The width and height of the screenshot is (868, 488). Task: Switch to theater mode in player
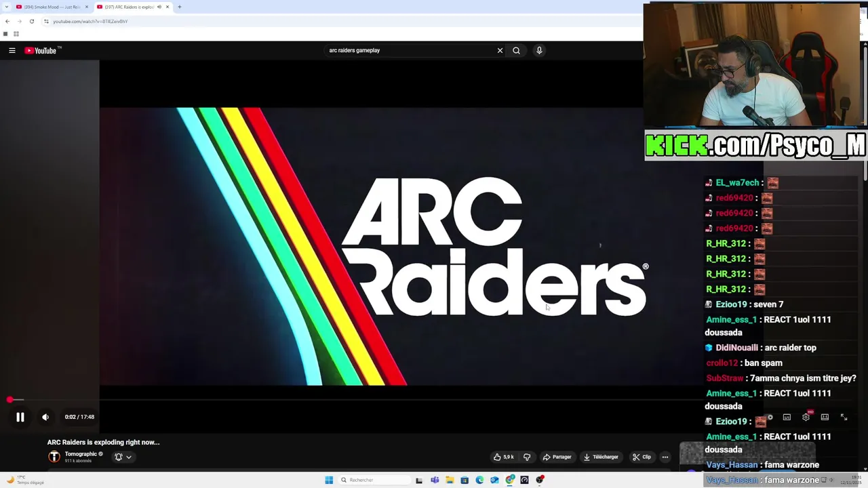825,418
